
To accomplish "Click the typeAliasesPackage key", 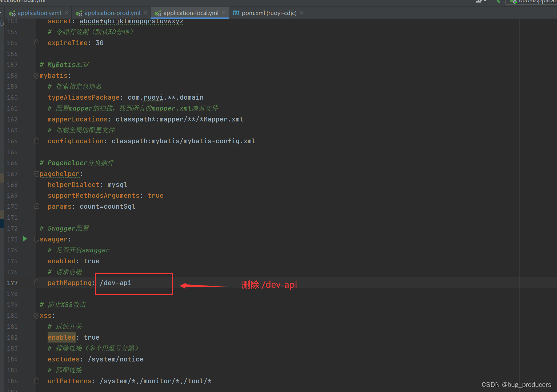I will click(x=84, y=97).
